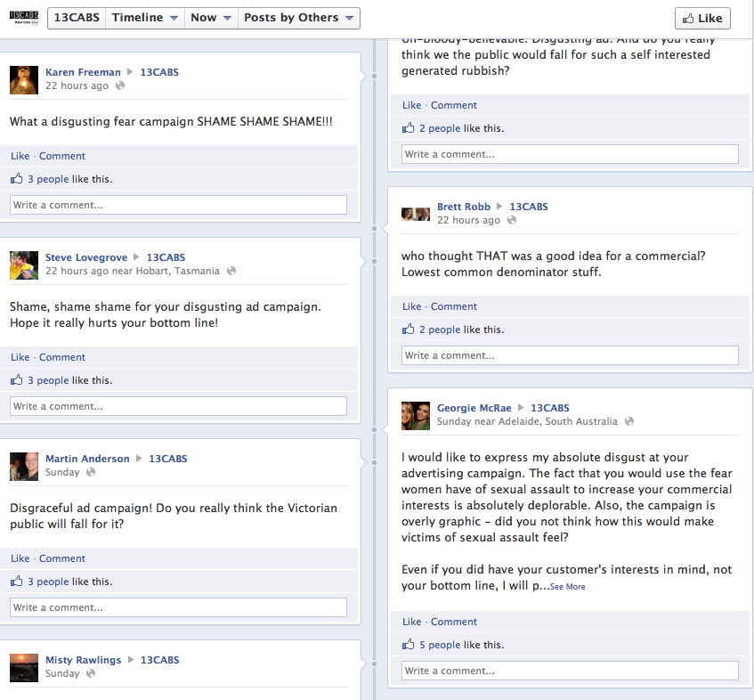Open the Timeline dropdown menu
Screen dimensions: 754x700
[x=145, y=18]
